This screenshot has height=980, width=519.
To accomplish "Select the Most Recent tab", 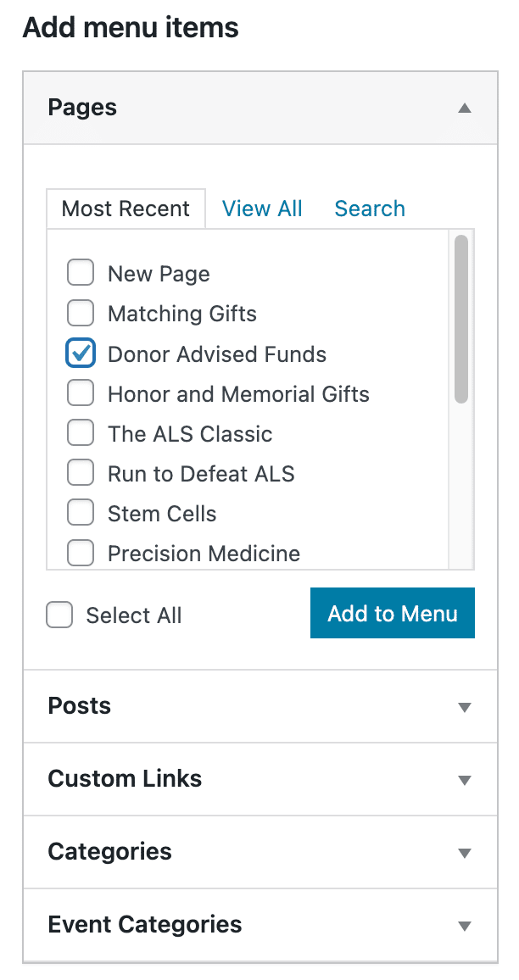I will [126, 209].
